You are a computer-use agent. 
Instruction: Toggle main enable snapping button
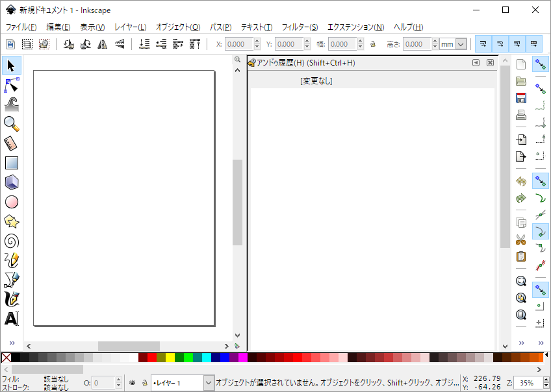coord(541,64)
